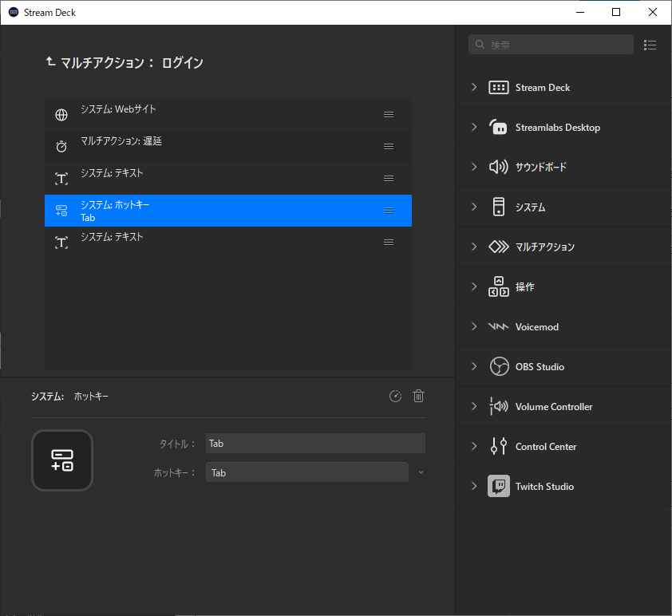Click the Volume Controller icon
This screenshot has height=616, width=672.
(x=499, y=406)
